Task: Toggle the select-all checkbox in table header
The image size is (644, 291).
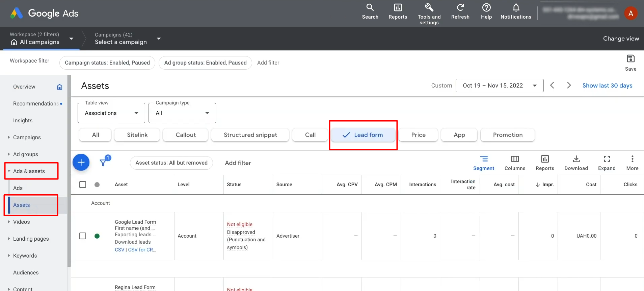Action: (x=83, y=185)
